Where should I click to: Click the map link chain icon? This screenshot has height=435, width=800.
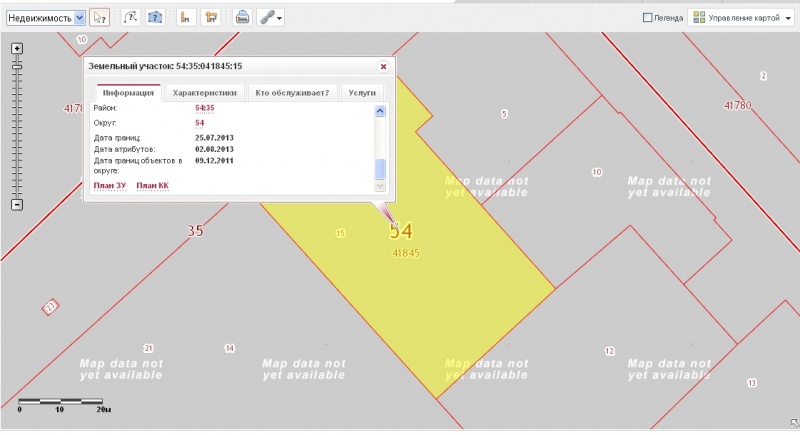[266, 17]
